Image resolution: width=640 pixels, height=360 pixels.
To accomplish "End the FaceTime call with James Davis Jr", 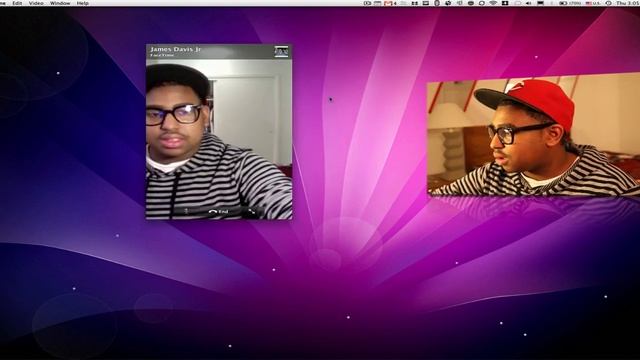I will (218, 211).
